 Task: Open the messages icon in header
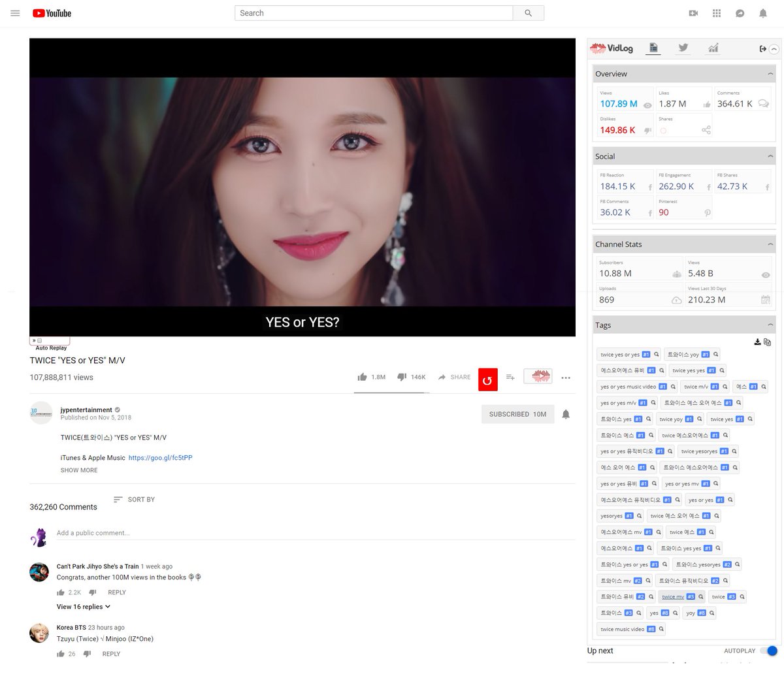tap(740, 13)
